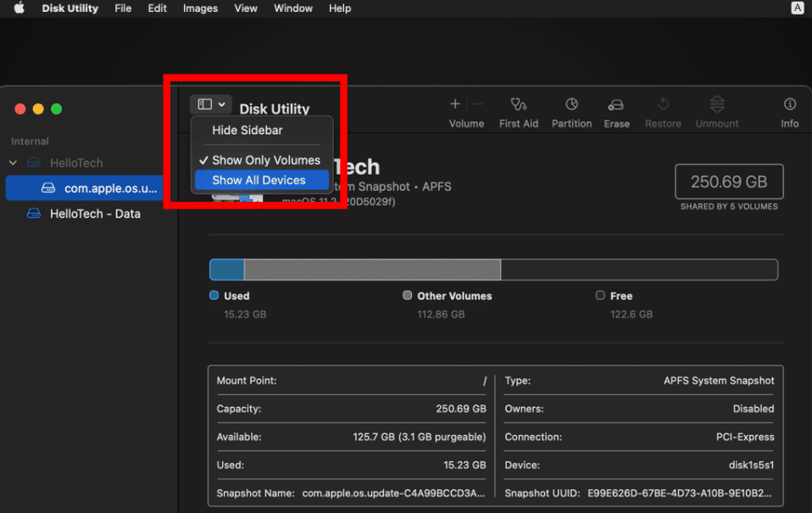
Task: Open the Images menu
Action: point(200,8)
